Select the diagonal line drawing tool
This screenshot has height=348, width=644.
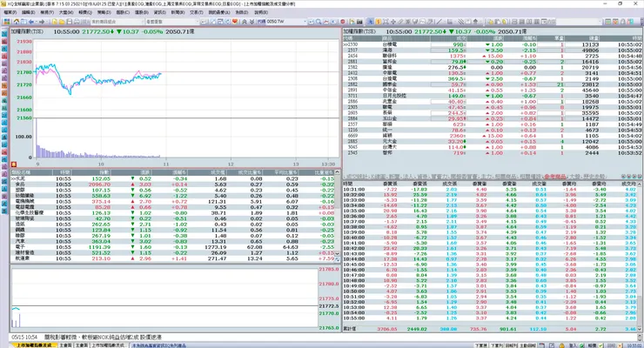(439, 22)
